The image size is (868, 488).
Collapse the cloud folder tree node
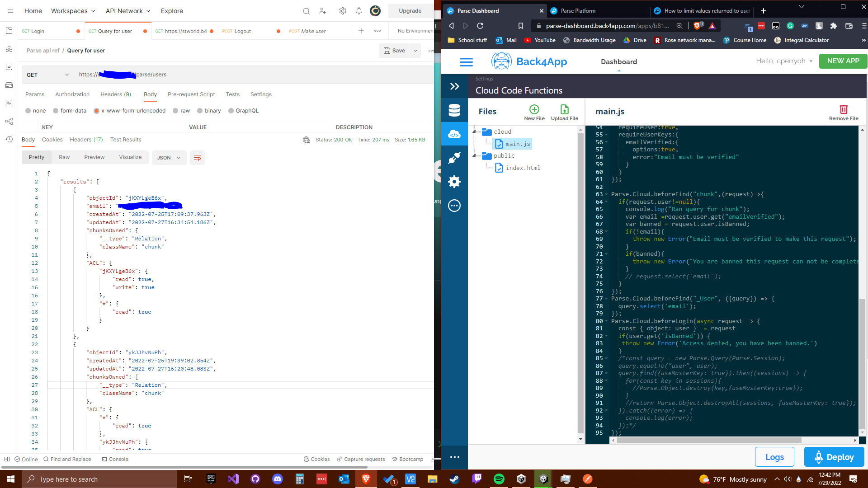coord(474,131)
